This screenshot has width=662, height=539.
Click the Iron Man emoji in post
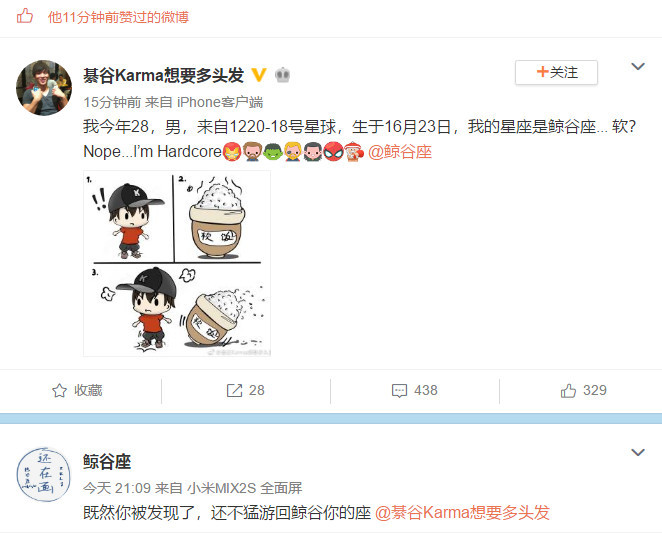232,152
